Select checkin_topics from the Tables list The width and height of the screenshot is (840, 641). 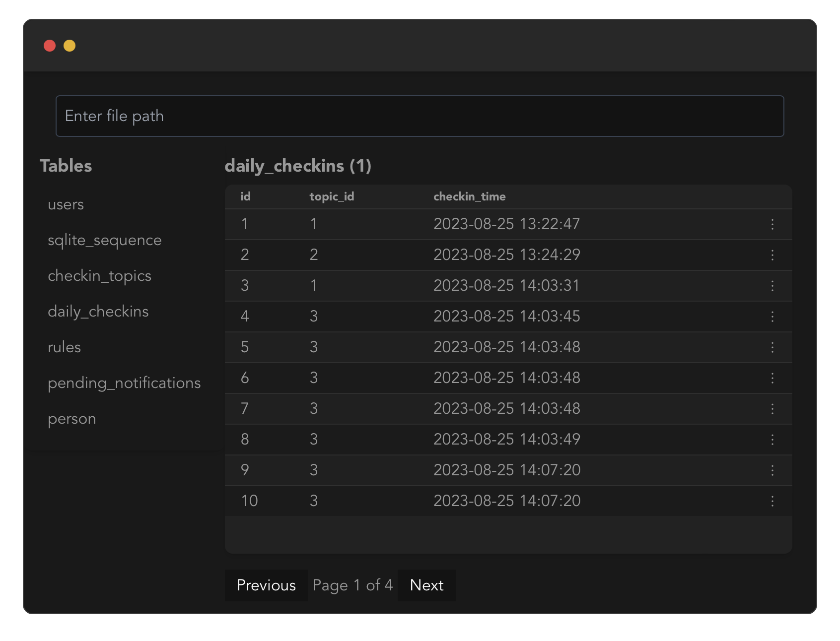[x=99, y=276]
